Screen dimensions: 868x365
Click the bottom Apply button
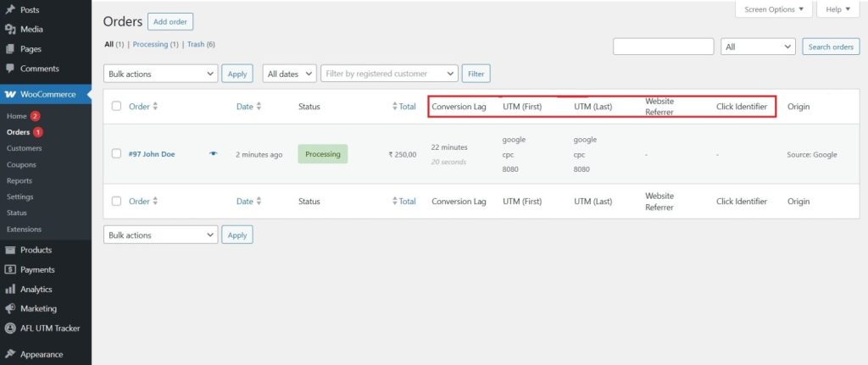(237, 235)
